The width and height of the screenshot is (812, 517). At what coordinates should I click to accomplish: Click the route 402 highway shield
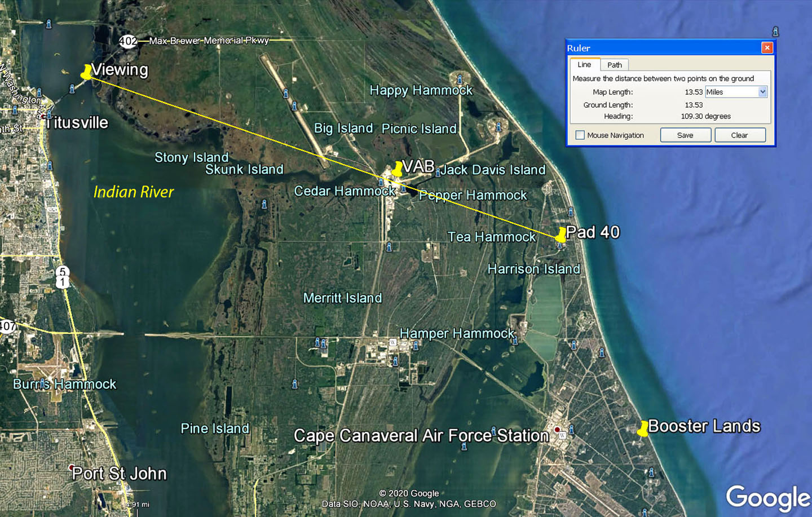128,41
